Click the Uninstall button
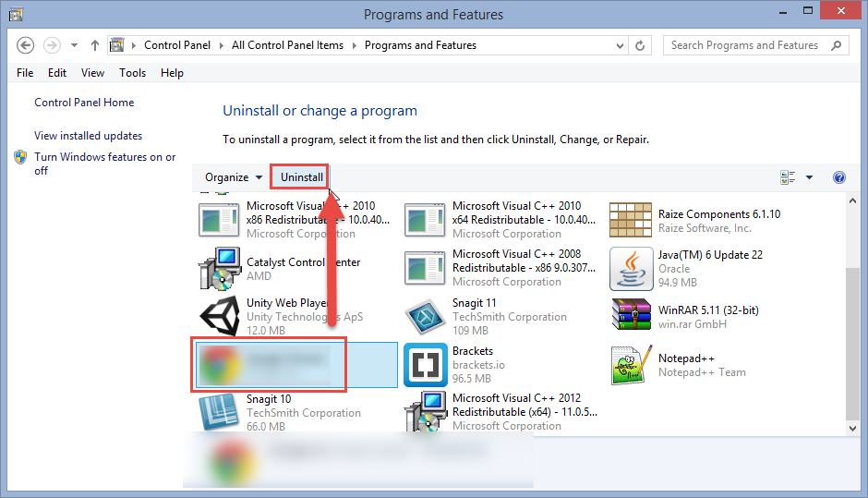Screen dimensions: 868x498 coord(302,177)
